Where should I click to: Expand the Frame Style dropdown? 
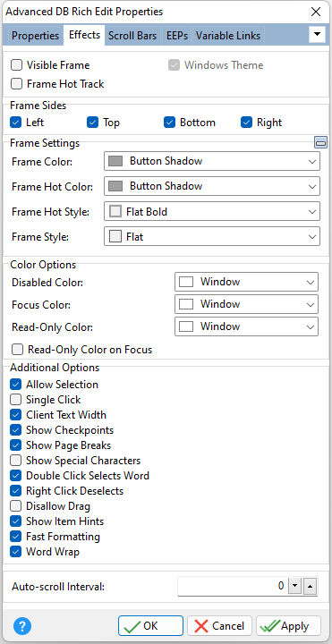pos(212,236)
